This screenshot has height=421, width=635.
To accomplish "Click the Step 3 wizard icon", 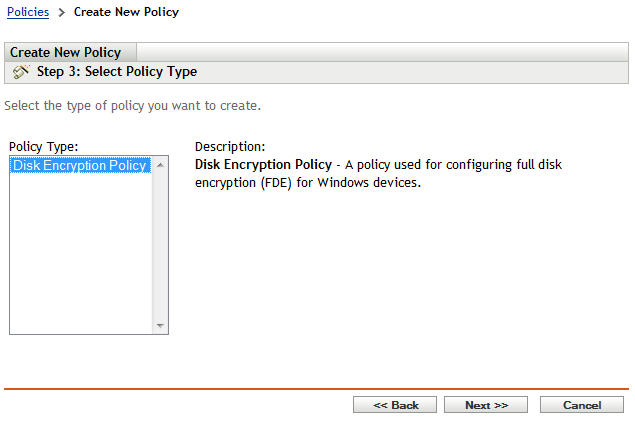I will pos(21,72).
